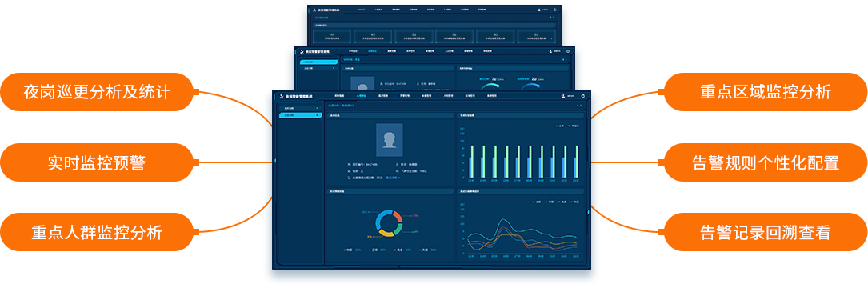Click the user avatar placeholder image
Image resolution: width=868 pixels, height=288 pixels.
pos(389,139)
